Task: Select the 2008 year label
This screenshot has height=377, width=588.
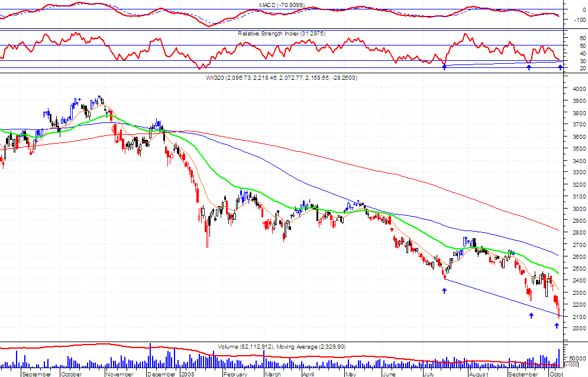Action: tap(188, 374)
